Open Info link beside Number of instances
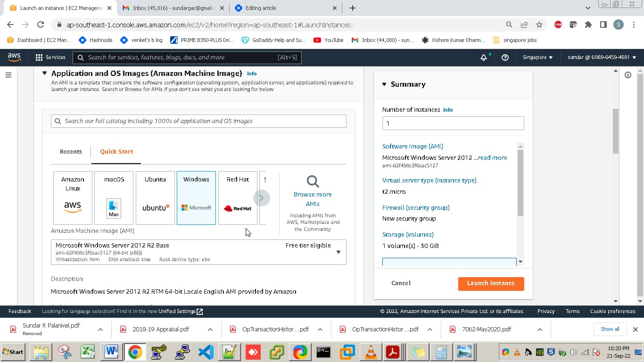Screen dimensions: 644x362 448,110
